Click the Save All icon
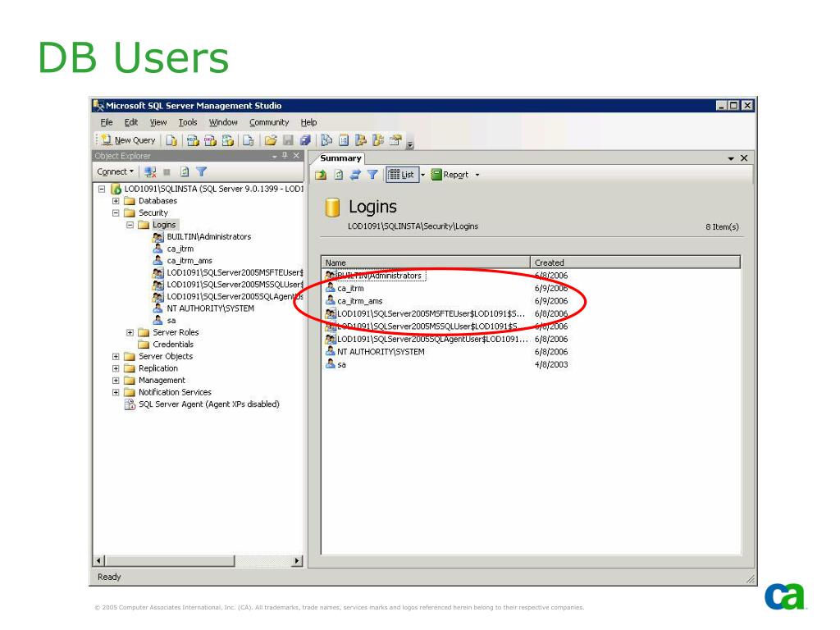 pyautogui.click(x=305, y=140)
